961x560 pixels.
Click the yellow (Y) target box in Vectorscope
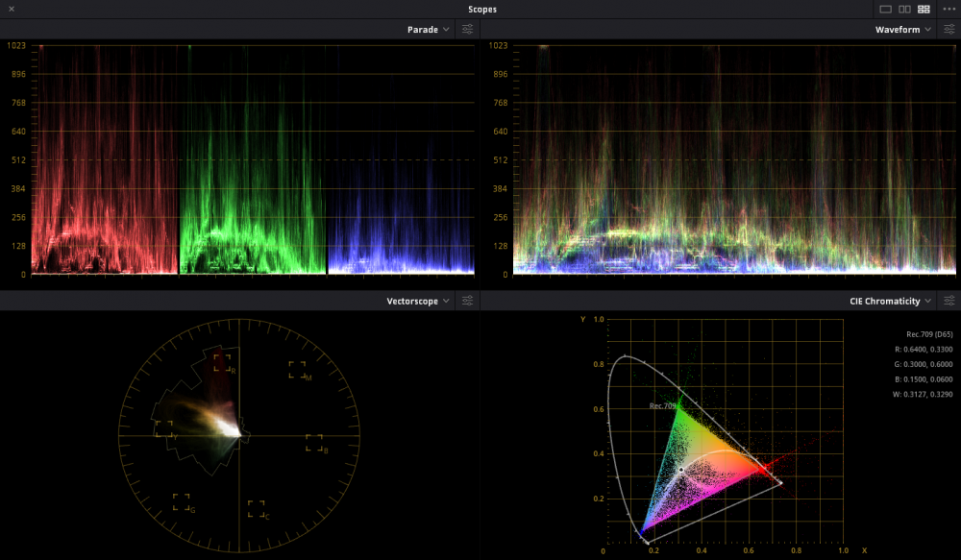(x=164, y=428)
